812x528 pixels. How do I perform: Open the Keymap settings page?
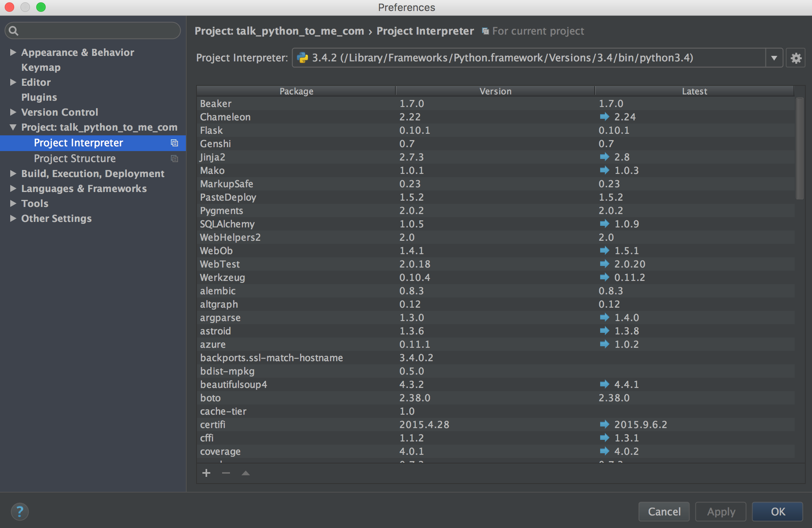coord(41,67)
